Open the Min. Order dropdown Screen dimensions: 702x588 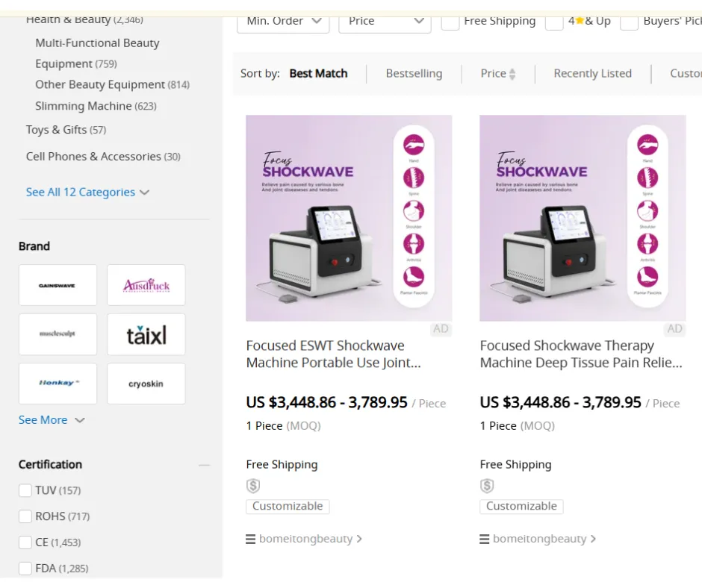tap(283, 22)
